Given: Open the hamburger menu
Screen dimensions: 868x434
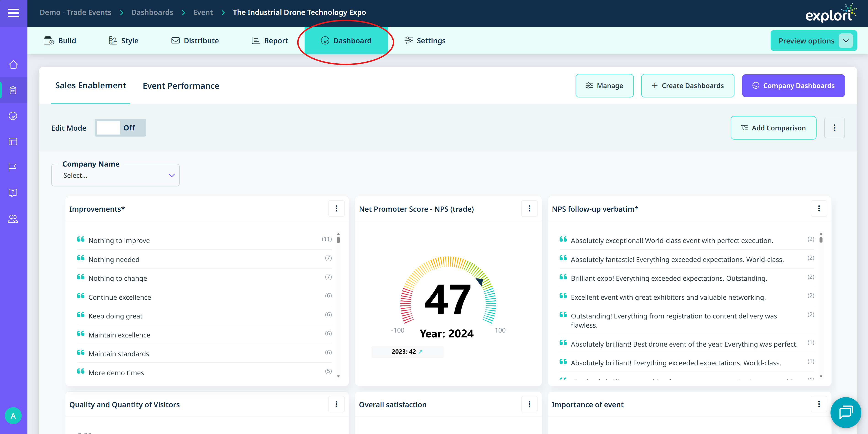Looking at the screenshot, I should point(13,13).
